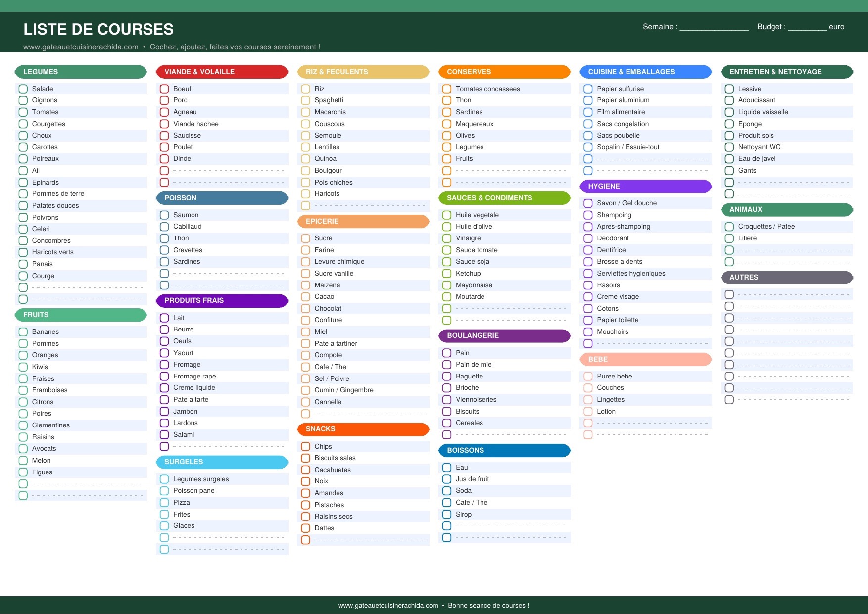Tick the Chips checkbox under Snacks

coord(306,447)
